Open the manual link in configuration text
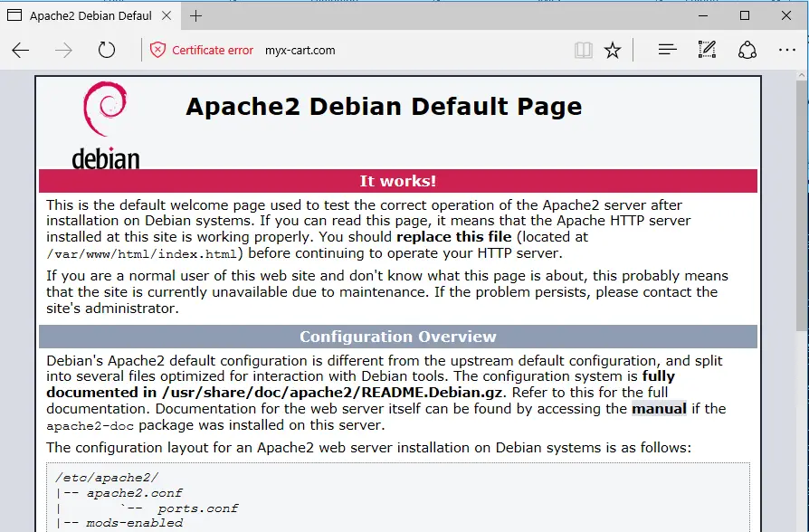 point(659,409)
